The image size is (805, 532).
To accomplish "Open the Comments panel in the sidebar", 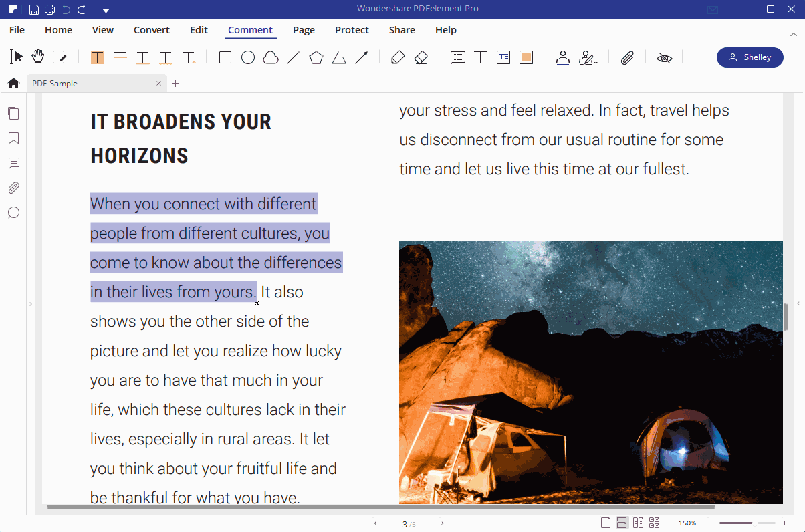I will pos(13,163).
